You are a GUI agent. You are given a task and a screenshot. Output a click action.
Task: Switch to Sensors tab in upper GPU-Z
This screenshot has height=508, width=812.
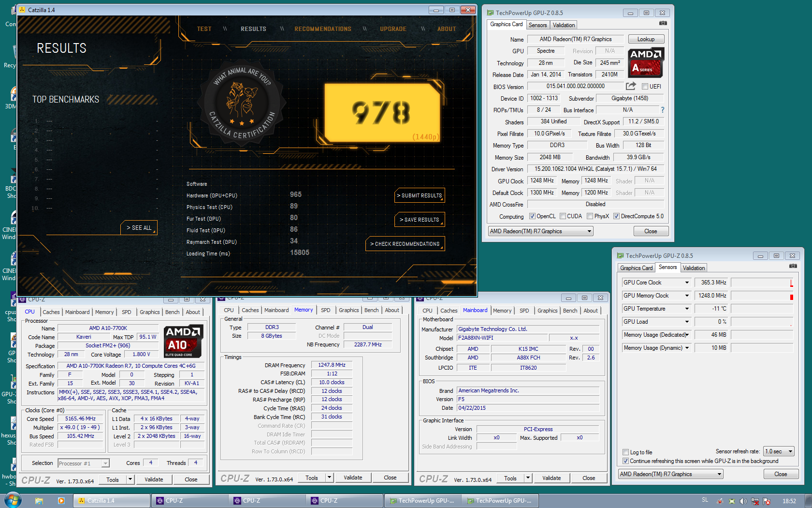point(537,25)
